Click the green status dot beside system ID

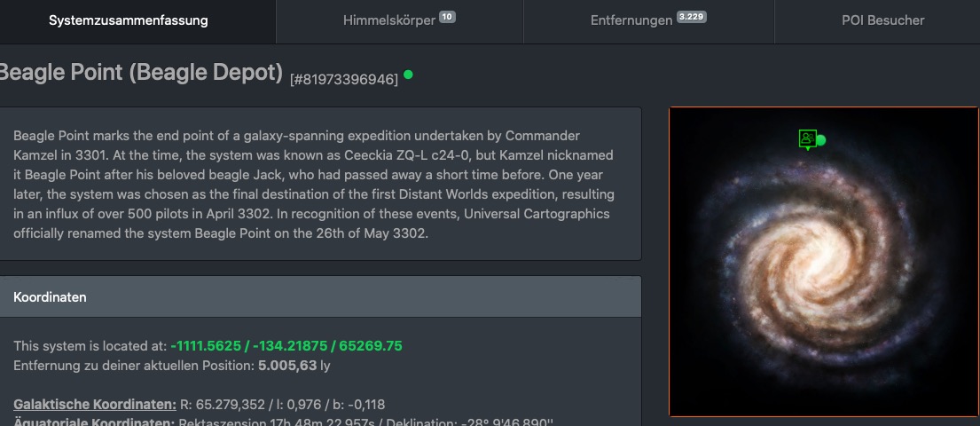point(408,75)
